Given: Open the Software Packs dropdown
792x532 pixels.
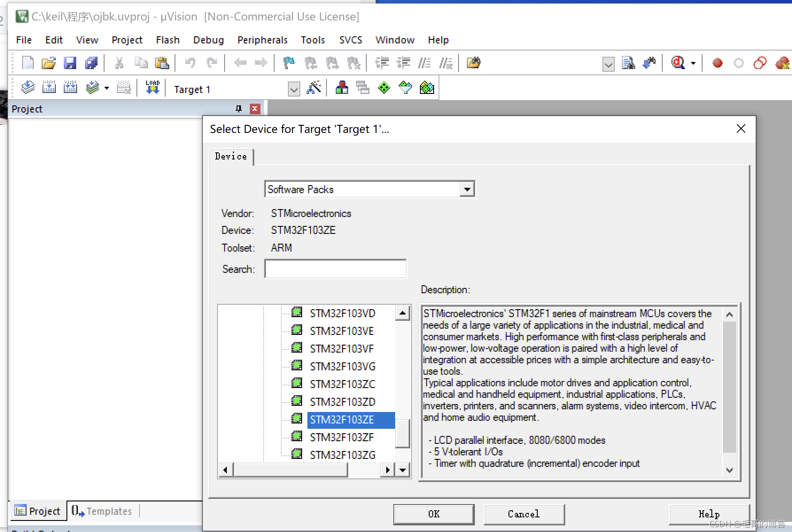Looking at the screenshot, I should pyautogui.click(x=467, y=189).
